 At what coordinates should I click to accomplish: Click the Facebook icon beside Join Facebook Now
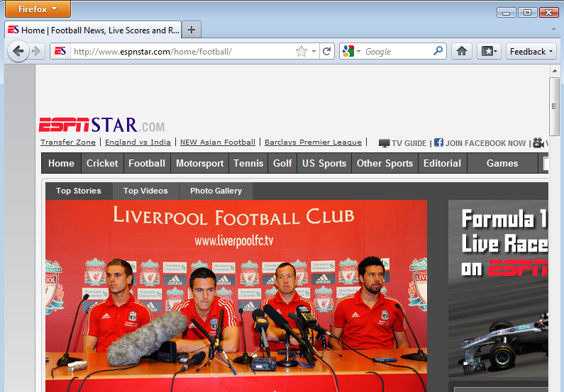click(x=438, y=142)
